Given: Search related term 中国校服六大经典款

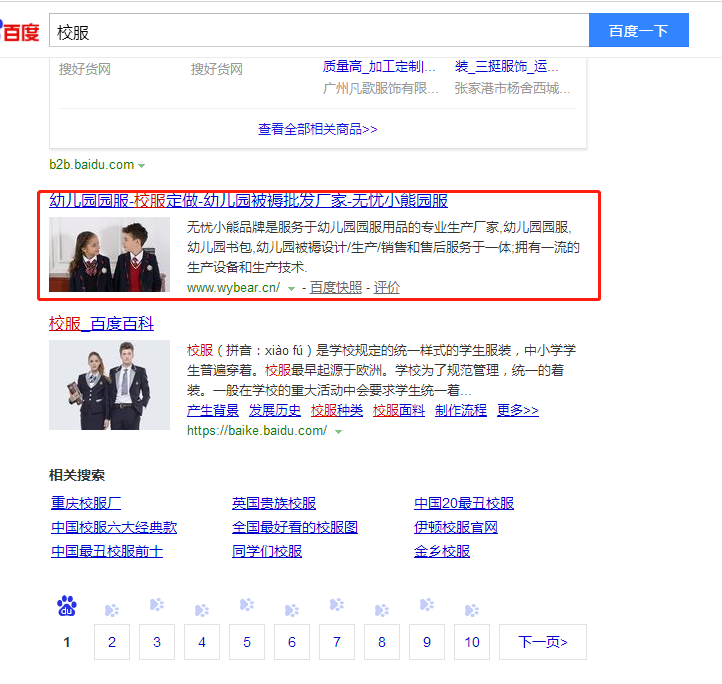Looking at the screenshot, I should point(114,527).
